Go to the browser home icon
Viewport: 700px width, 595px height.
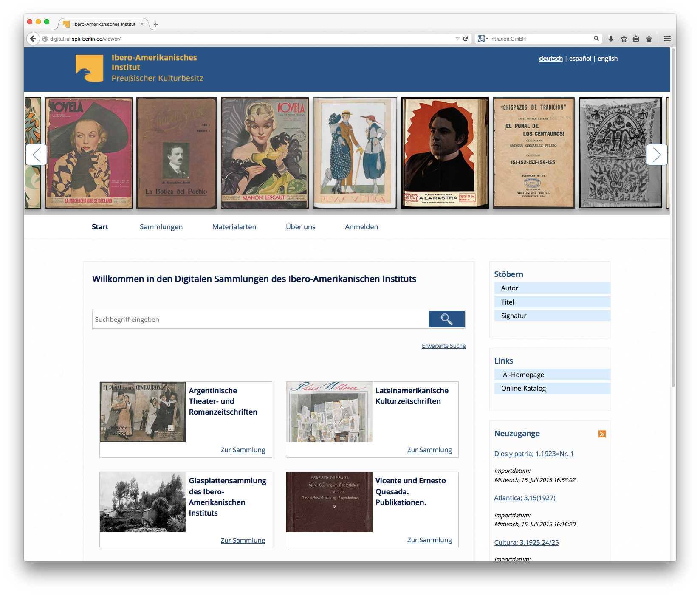pyautogui.click(x=649, y=39)
